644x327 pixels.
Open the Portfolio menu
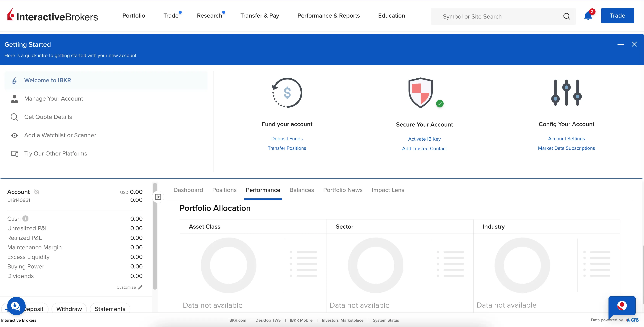[x=134, y=15]
